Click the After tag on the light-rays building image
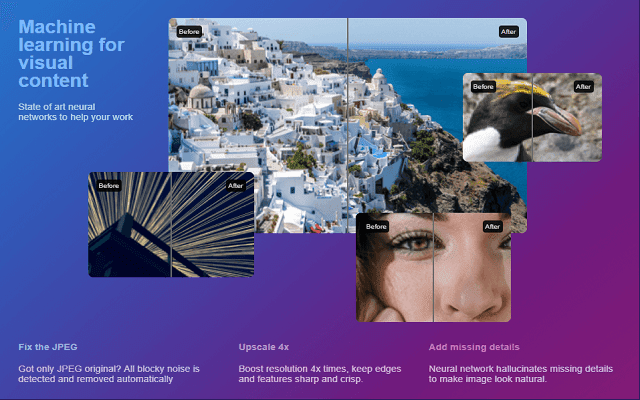This screenshot has width=640, height=400. coord(235,185)
